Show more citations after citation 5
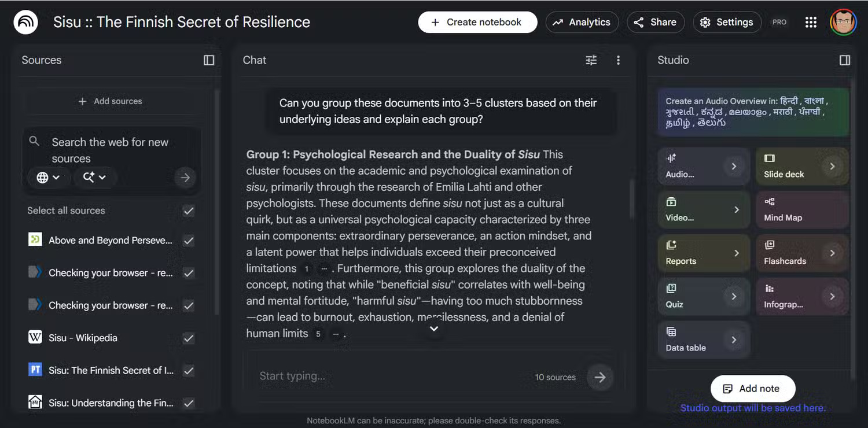Viewport: 868px width, 428px height. pos(336,334)
